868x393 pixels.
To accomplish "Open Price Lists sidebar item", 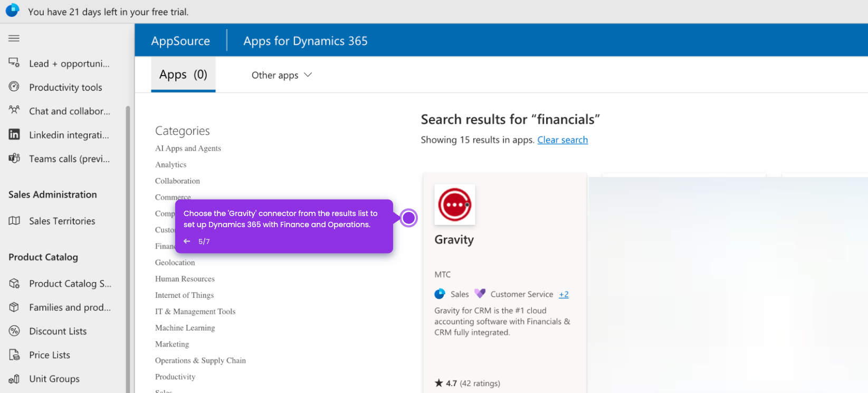I will [63, 355].
